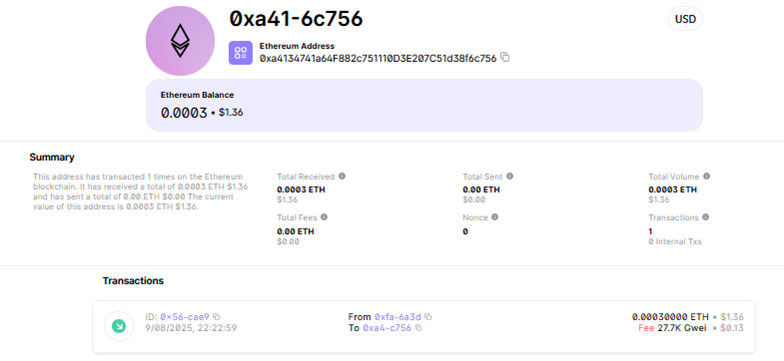This screenshot has width=784, height=361.
Task: Open recipient address 0xa4-c756
Action: (x=387, y=328)
